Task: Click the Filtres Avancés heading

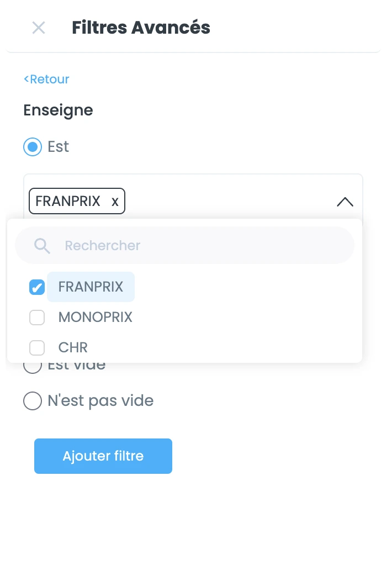Action: pyautogui.click(x=141, y=28)
